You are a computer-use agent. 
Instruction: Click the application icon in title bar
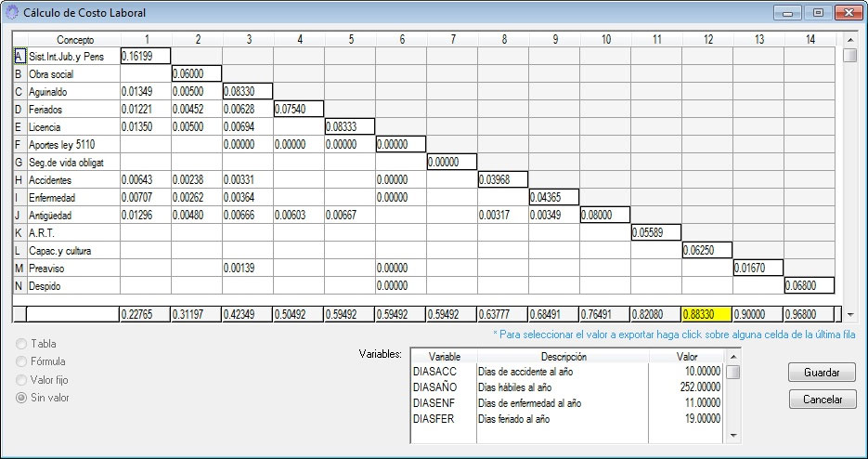(11, 13)
